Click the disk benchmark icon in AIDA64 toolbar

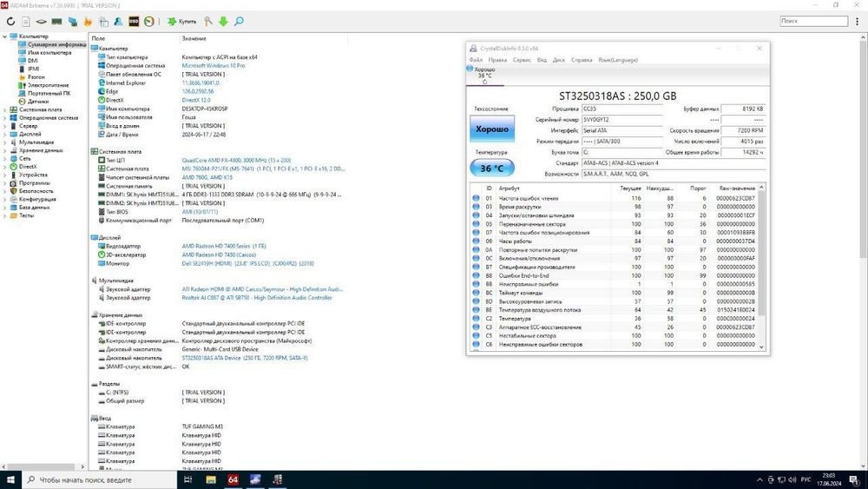(41, 22)
